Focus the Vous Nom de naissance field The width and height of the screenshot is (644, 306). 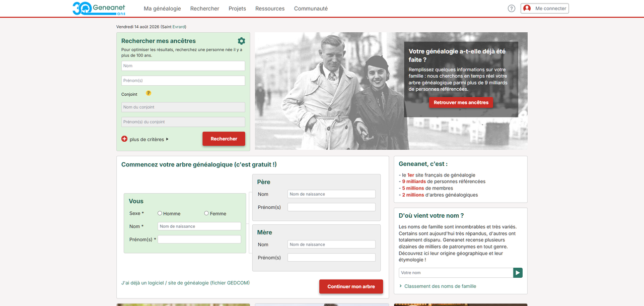[x=199, y=226]
